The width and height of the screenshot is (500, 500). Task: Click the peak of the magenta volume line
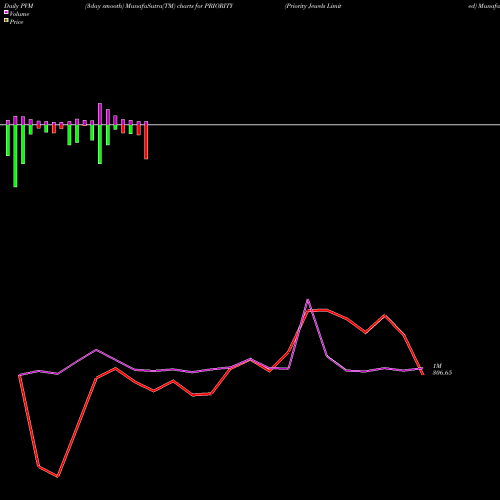tap(307, 300)
